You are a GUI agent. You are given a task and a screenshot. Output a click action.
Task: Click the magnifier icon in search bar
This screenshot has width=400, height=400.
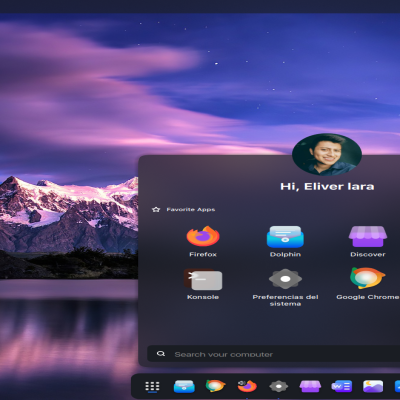pos(161,354)
